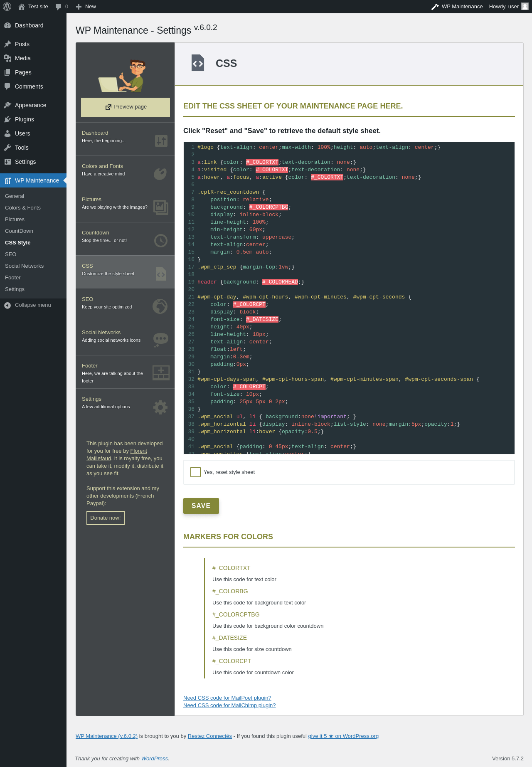Viewport: 532px width, 767px height.
Task: Click the Footer layout icon
Action: [161, 372]
